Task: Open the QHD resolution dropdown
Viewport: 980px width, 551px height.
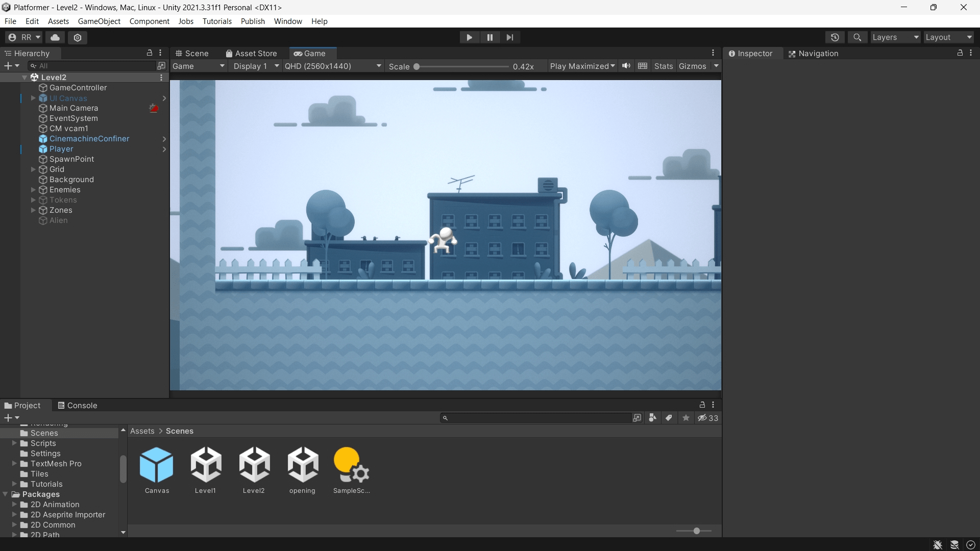Action: click(x=333, y=66)
